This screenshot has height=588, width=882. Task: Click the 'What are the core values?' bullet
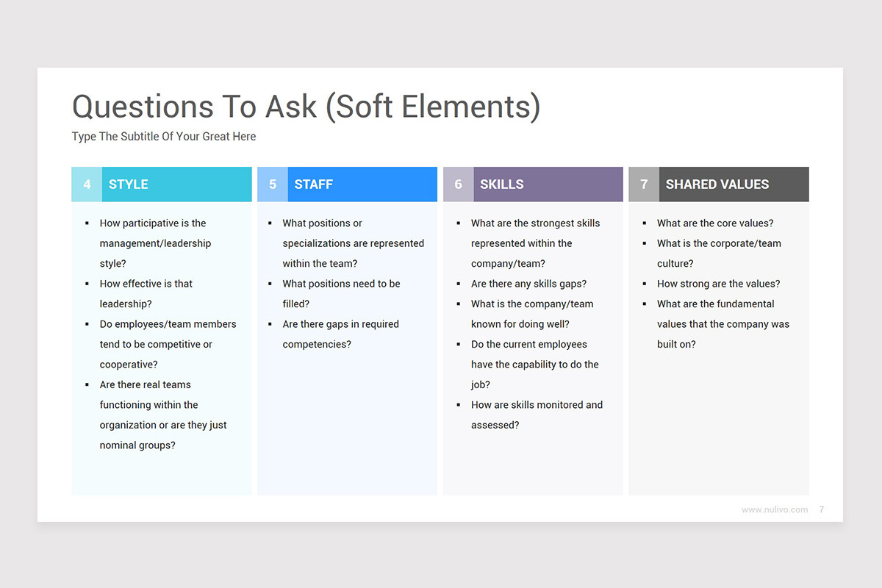[715, 223]
